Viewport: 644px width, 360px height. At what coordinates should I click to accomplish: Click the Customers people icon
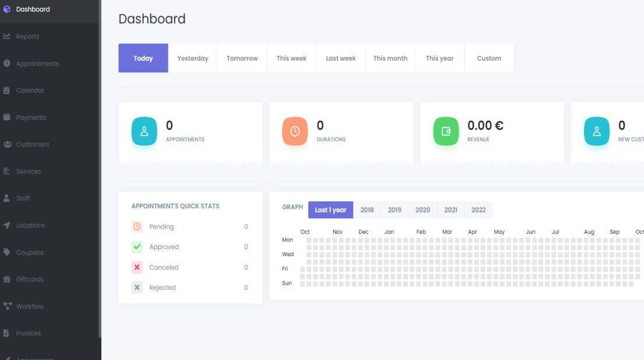tap(7, 144)
